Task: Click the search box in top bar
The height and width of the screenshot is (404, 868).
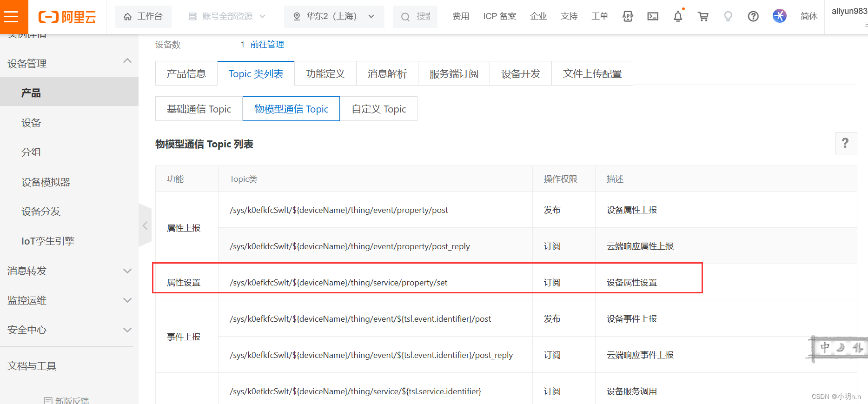Action: (415, 17)
